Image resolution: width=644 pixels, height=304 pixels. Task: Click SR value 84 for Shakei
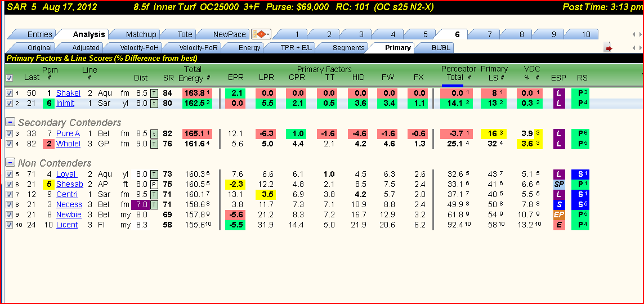[x=167, y=93]
